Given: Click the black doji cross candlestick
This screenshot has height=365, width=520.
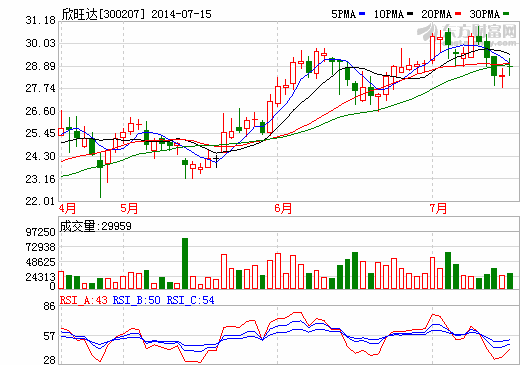Looking at the screenshot, I should click(216, 159).
